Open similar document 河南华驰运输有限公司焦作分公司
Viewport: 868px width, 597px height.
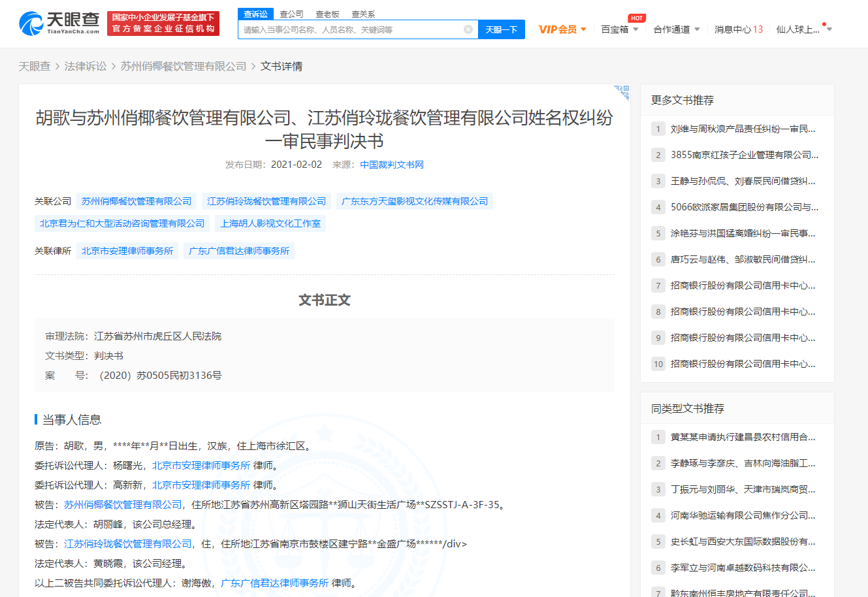tap(743, 515)
